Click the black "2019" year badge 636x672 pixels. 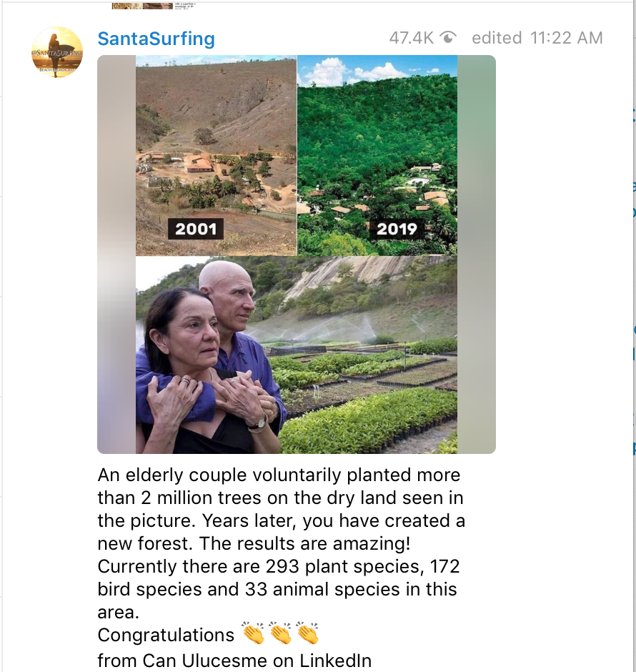pos(397,229)
